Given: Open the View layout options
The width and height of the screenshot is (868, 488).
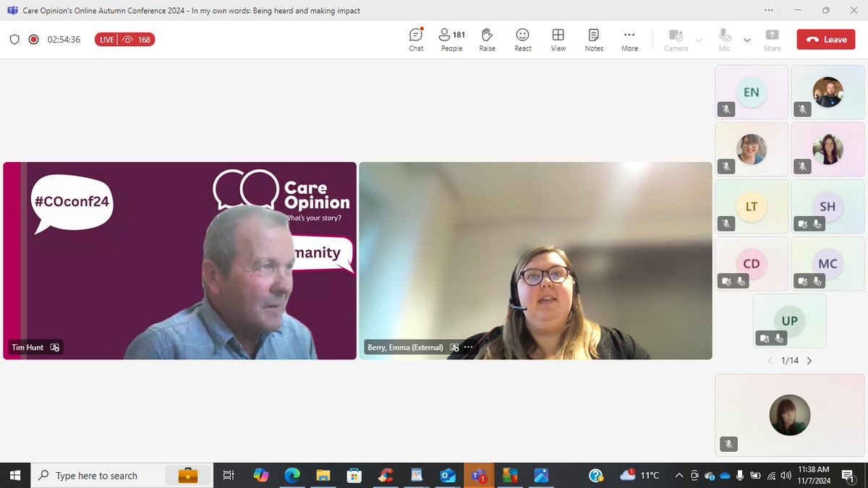Looking at the screenshot, I should pos(558,40).
